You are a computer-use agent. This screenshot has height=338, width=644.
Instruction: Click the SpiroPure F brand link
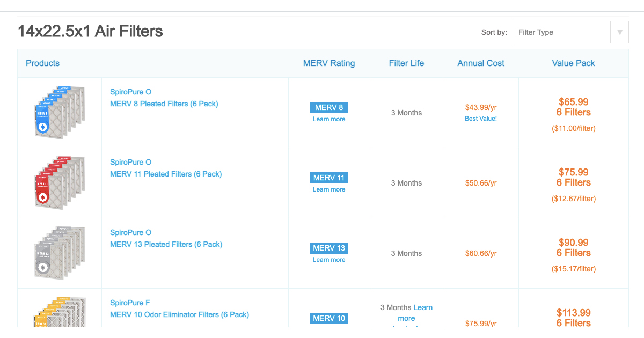click(x=130, y=303)
